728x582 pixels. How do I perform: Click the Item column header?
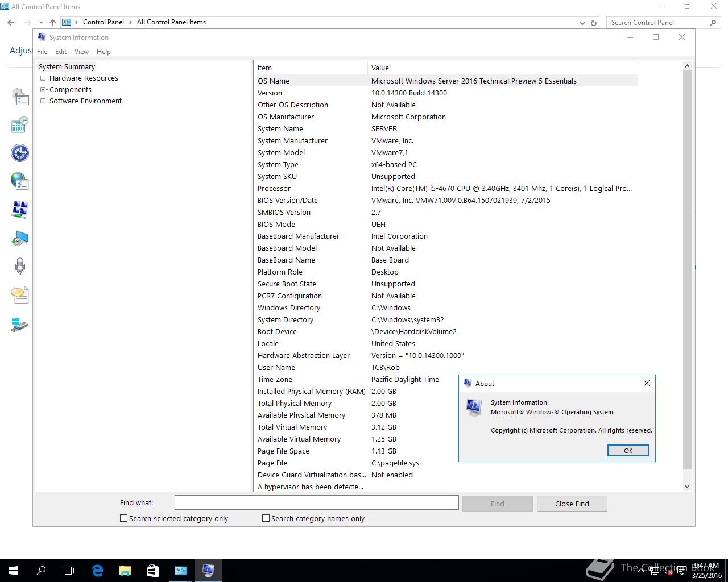(311, 68)
